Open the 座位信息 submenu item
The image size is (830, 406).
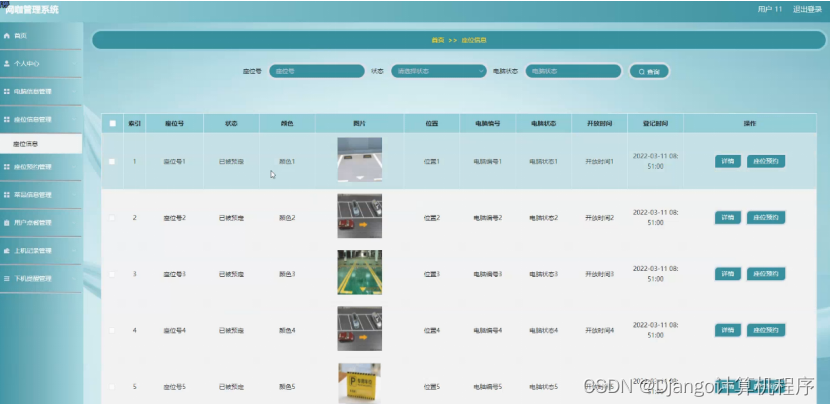[x=41, y=143]
